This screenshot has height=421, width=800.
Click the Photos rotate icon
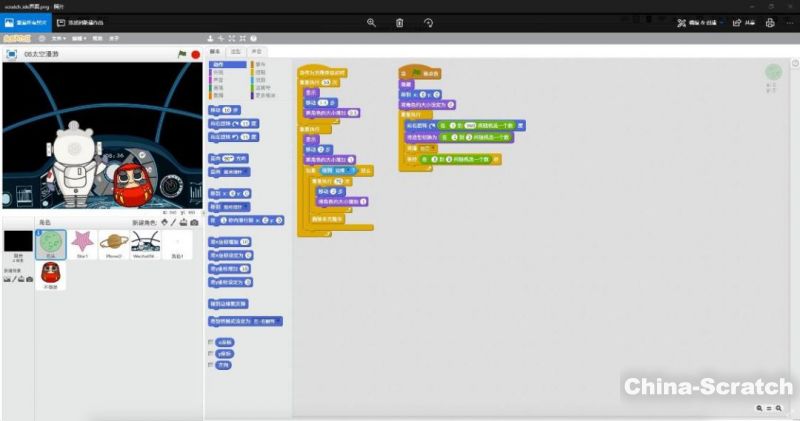click(428, 22)
